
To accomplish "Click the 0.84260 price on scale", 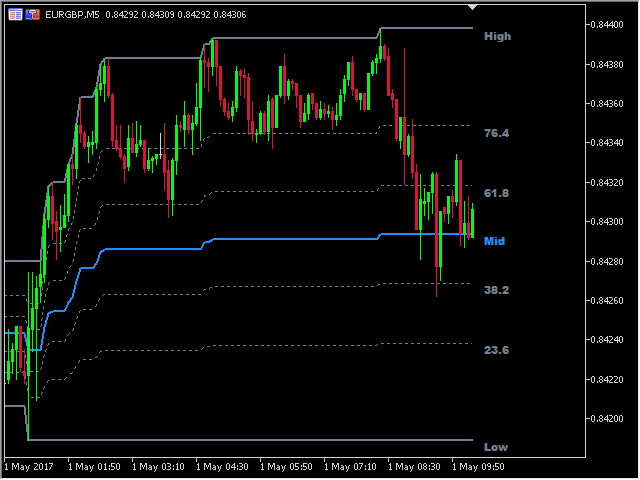I will pos(607,300).
